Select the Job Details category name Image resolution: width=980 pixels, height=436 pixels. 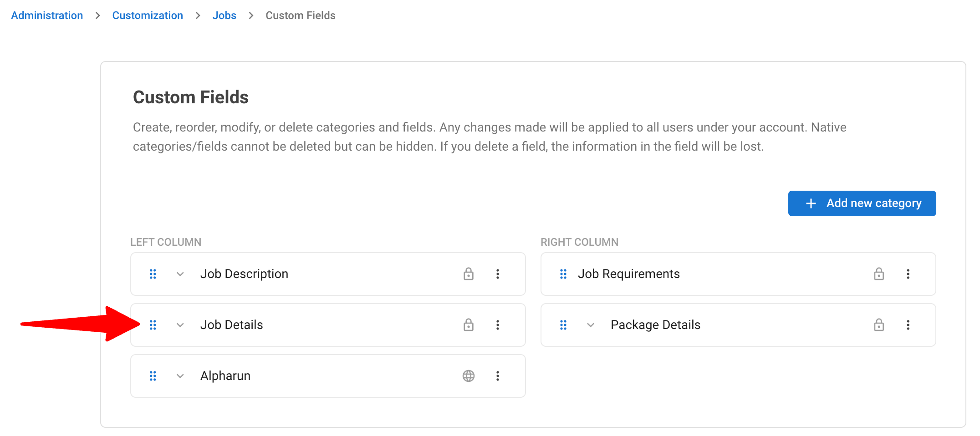coord(231,325)
